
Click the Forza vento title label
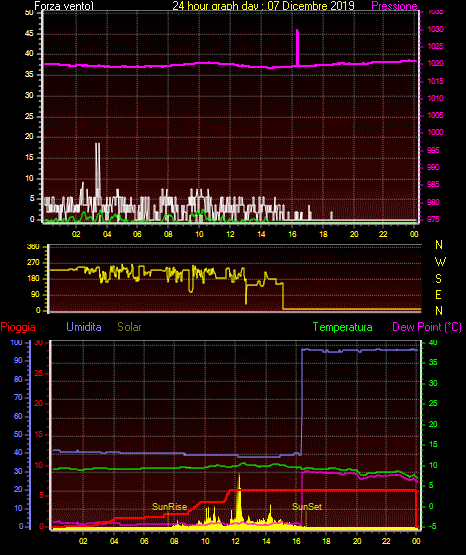(64, 6)
